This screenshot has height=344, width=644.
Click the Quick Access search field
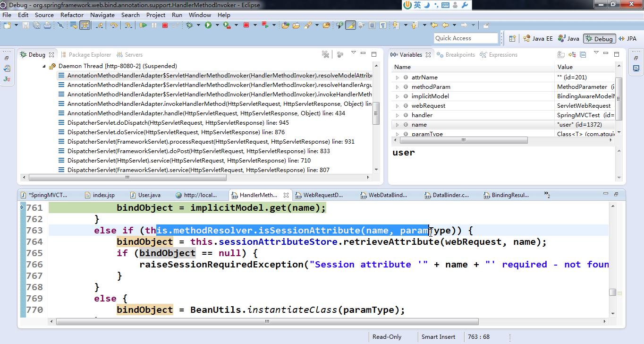pyautogui.click(x=466, y=38)
